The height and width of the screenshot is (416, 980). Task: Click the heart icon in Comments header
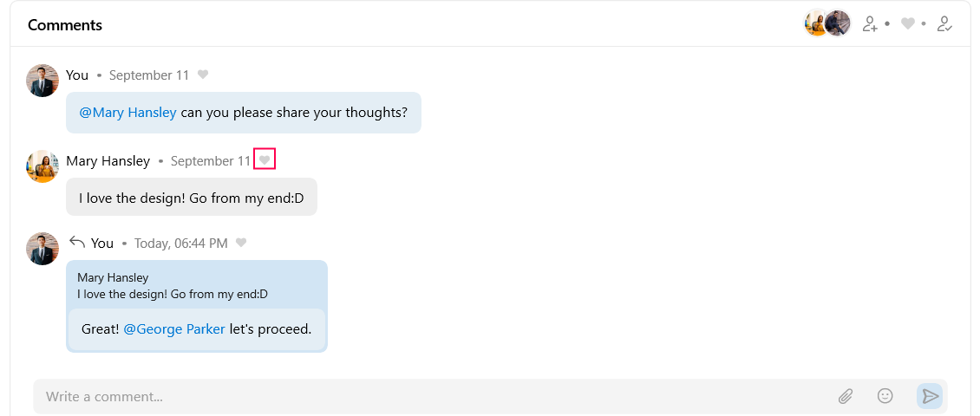[908, 24]
